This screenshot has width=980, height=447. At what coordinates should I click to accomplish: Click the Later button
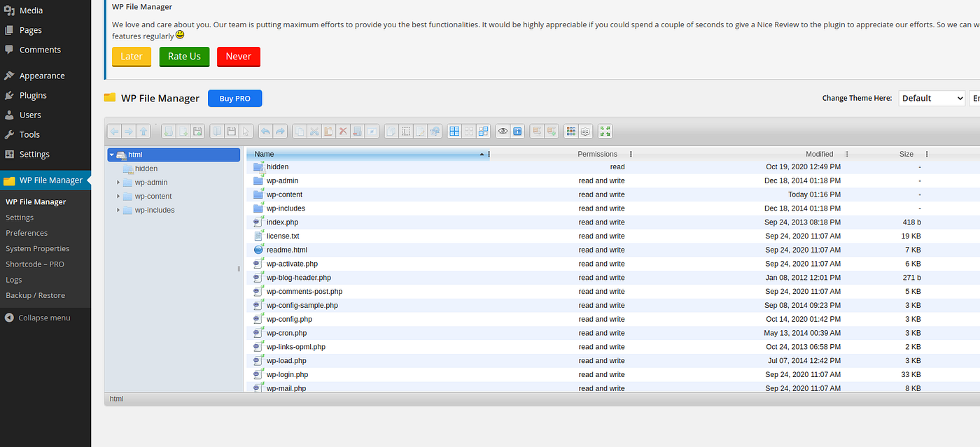pos(132,57)
